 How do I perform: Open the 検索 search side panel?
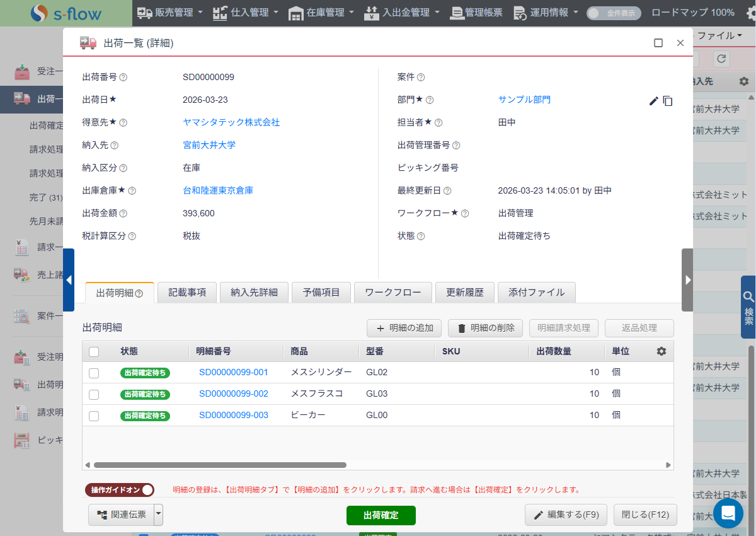(748, 307)
